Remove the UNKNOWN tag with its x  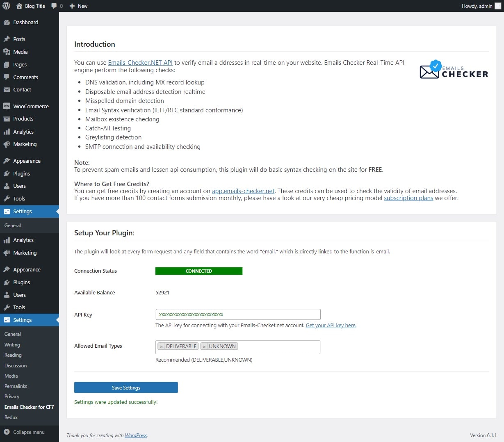(204, 346)
